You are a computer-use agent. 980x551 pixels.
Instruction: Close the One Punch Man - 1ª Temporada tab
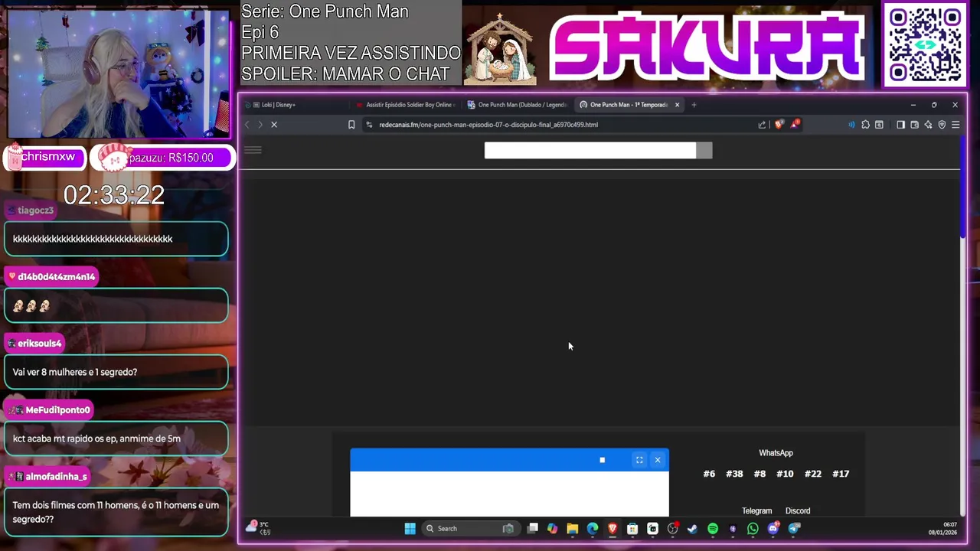(x=677, y=105)
